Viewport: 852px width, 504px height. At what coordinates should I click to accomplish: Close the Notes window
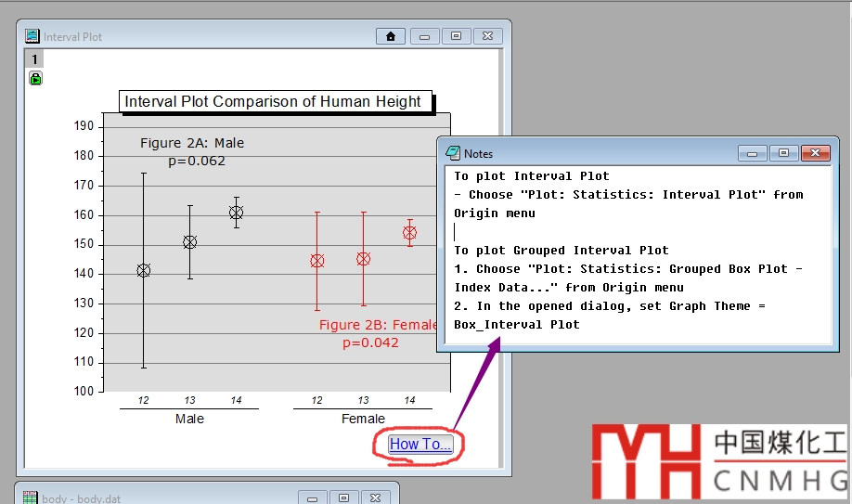pos(815,153)
